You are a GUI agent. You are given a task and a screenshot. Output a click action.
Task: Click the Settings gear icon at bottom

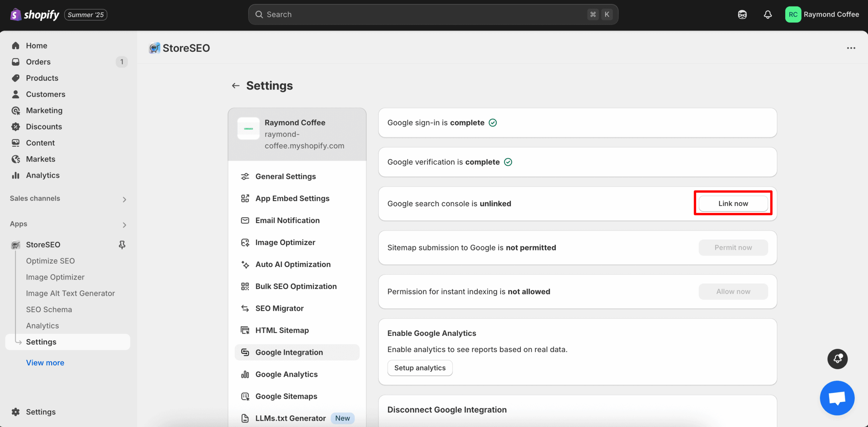(x=16, y=412)
